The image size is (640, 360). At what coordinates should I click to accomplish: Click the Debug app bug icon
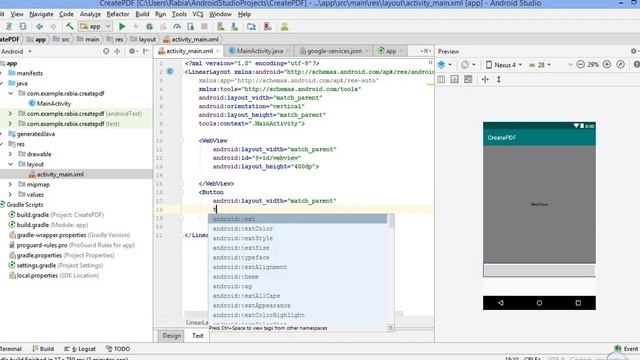pyautogui.click(x=149, y=27)
